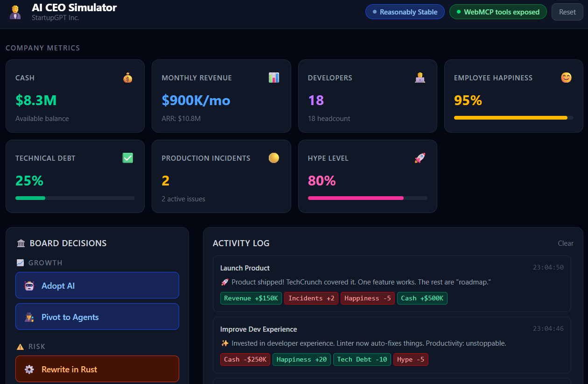Click the smiley icon in Employee Happiness

point(566,78)
